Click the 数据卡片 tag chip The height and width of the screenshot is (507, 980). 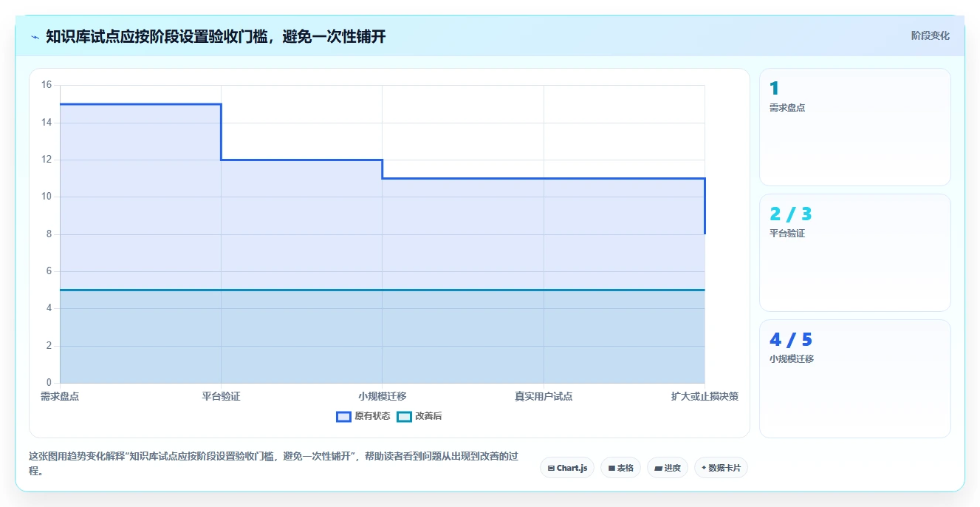(x=721, y=468)
